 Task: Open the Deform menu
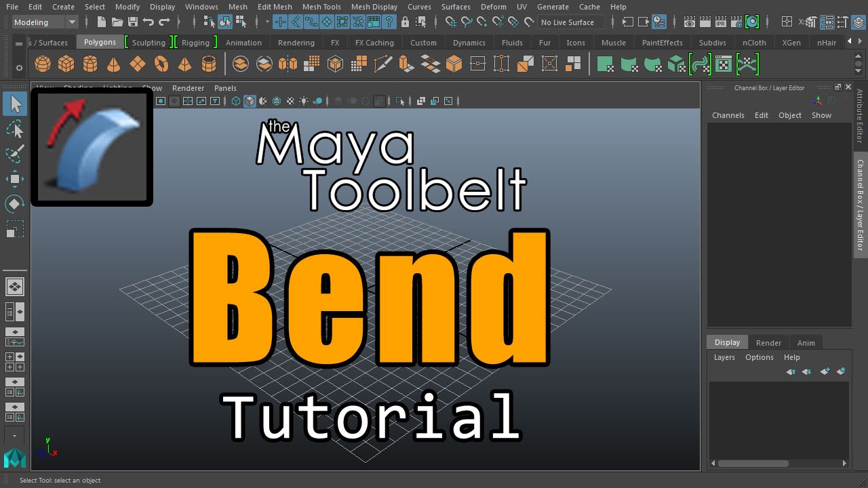tap(493, 7)
